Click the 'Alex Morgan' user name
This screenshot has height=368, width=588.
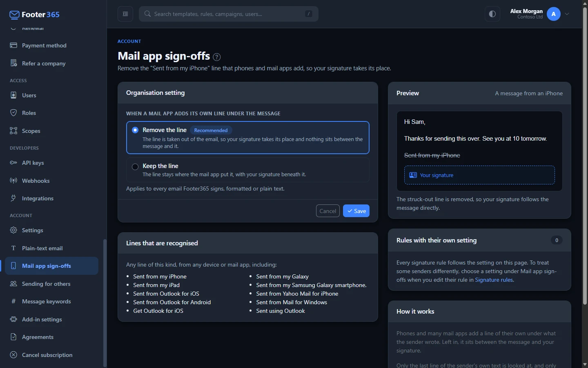pyautogui.click(x=526, y=11)
